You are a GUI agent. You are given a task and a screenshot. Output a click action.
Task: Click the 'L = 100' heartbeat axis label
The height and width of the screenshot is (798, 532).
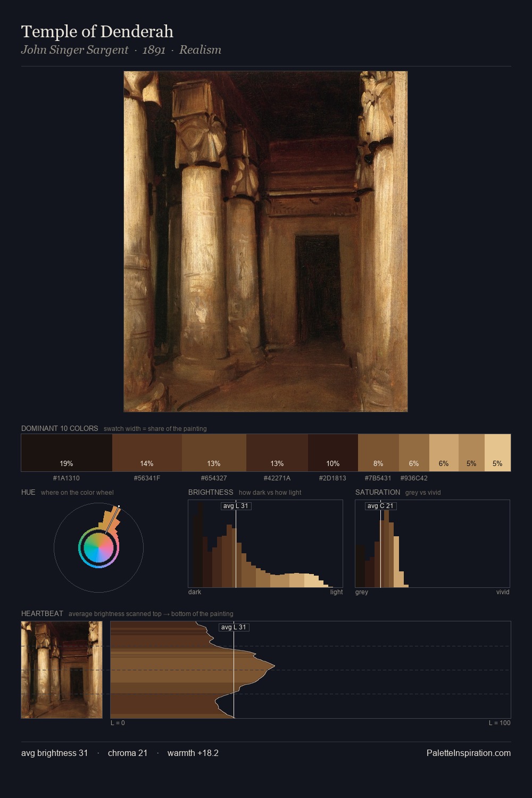pos(500,723)
